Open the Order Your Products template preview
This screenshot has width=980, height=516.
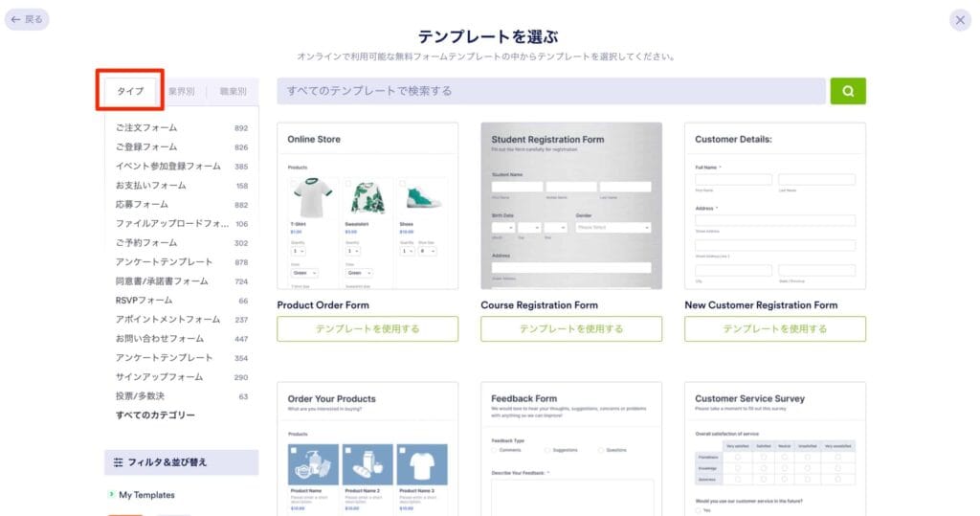pos(367,449)
